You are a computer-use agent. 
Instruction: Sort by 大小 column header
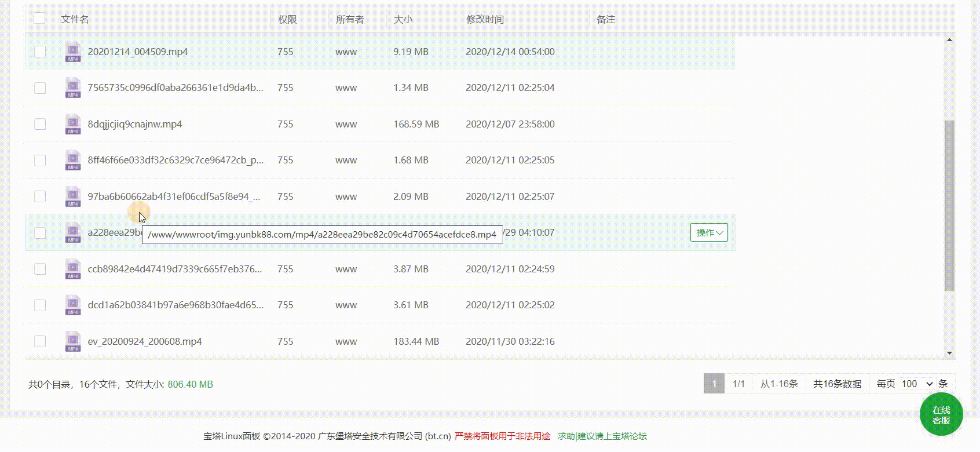point(403,19)
